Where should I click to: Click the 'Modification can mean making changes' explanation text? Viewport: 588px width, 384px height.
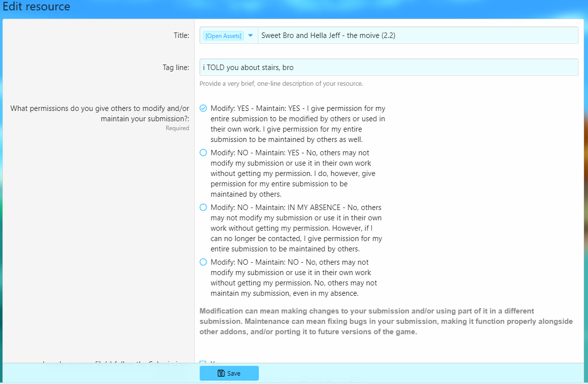tap(386, 321)
